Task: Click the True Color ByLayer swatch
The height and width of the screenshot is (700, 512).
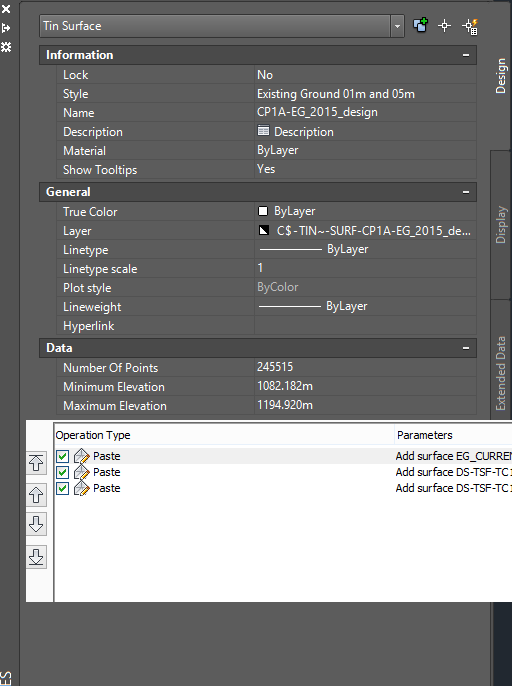Action: pos(263,211)
